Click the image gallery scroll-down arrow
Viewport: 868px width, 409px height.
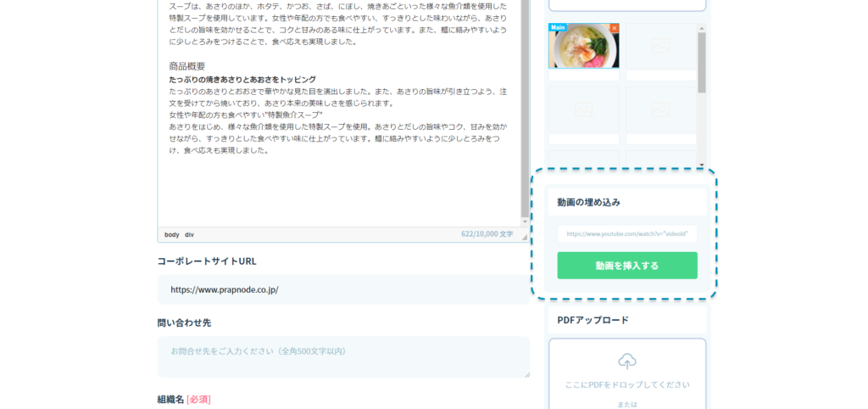(702, 165)
